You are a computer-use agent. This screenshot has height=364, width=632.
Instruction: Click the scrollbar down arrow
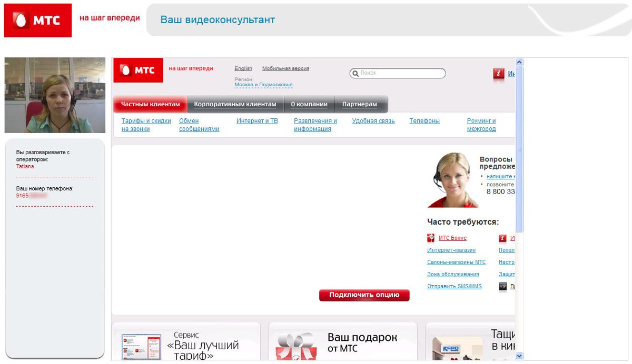click(519, 356)
